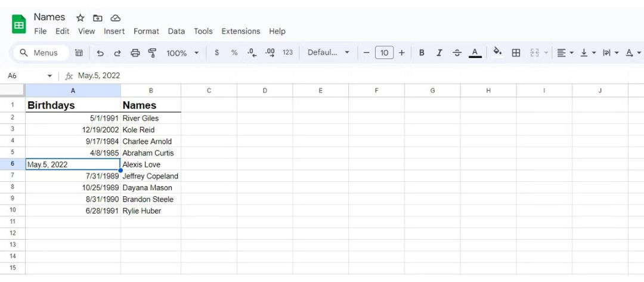Open the File menu
The image size is (644, 282).
tap(41, 31)
